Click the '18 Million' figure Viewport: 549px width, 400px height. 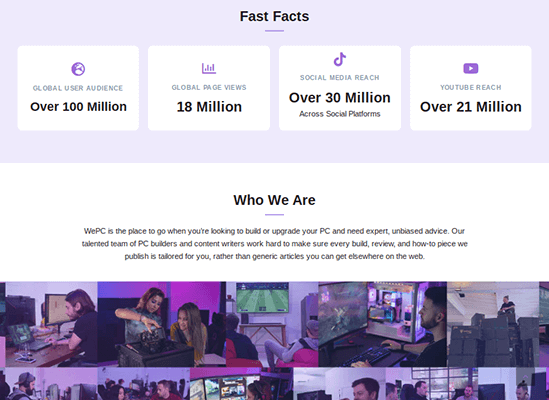(x=209, y=107)
